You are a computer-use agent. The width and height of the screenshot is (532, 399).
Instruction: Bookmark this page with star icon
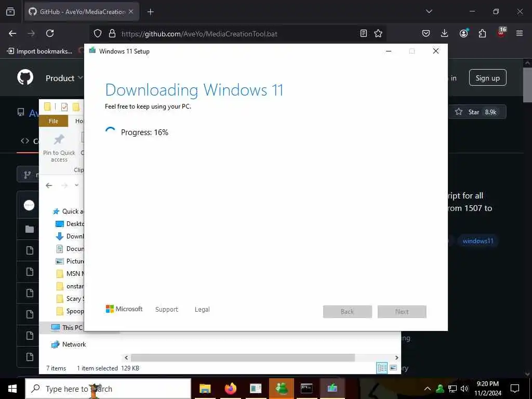tap(378, 33)
